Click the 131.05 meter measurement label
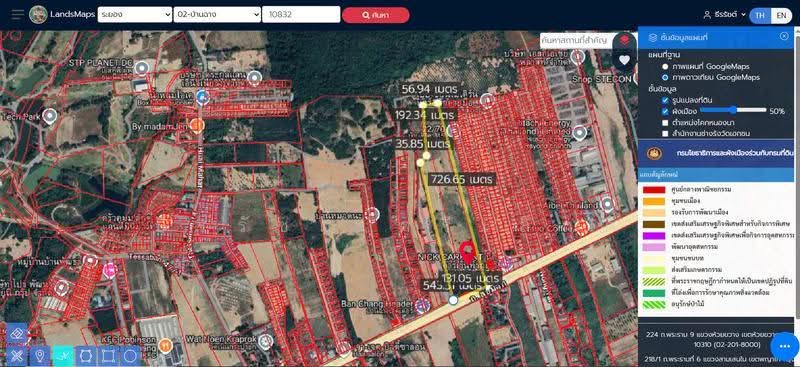800x367 pixels. (469, 279)
